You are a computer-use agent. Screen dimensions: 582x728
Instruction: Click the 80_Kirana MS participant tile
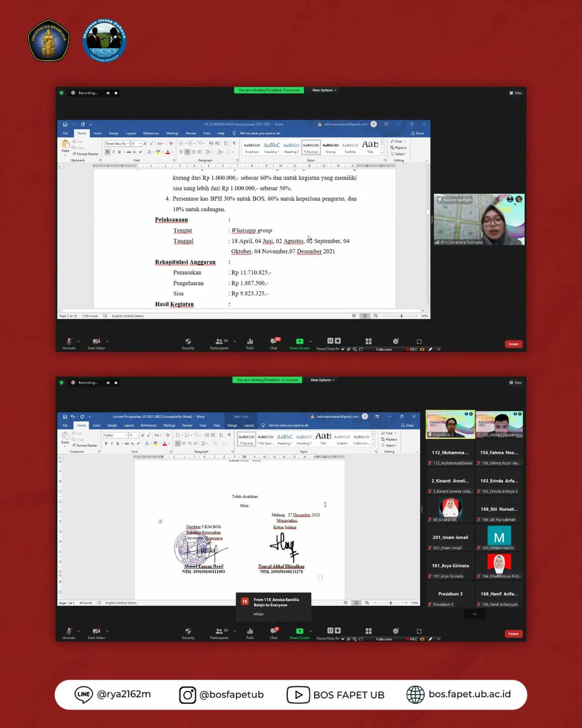(x=450, y=508)
